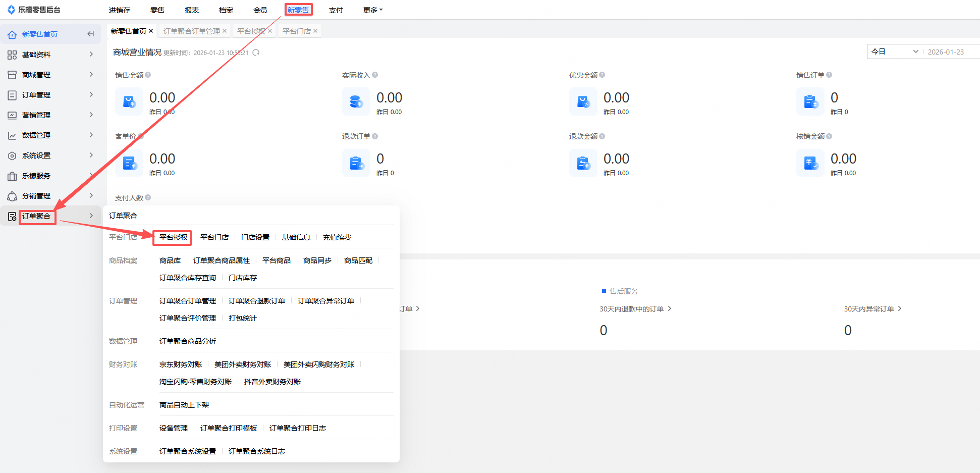Screen dimensions: 980x473
Task: Click the home icon beside 新零售首页
Action: tap(12, 34)
